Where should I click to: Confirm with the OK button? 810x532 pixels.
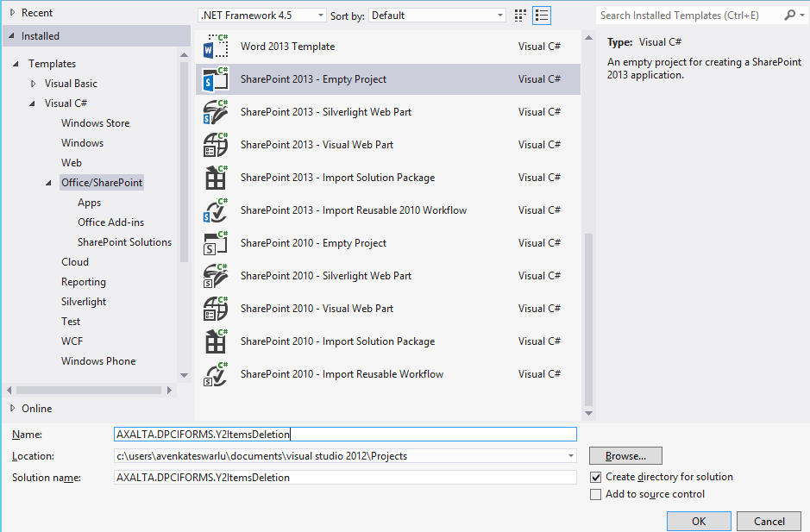tap(699, 521)
